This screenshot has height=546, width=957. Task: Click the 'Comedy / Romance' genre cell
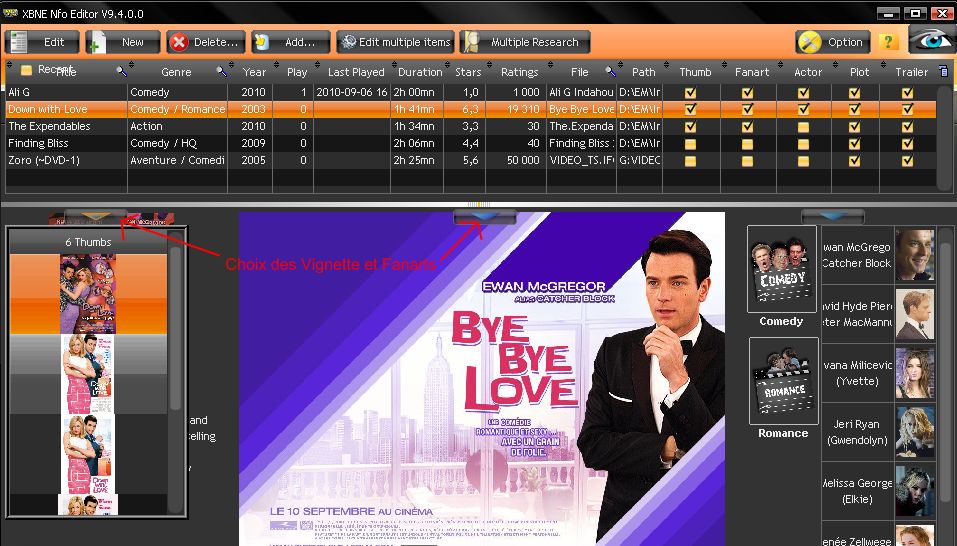(x=178, y=109)
